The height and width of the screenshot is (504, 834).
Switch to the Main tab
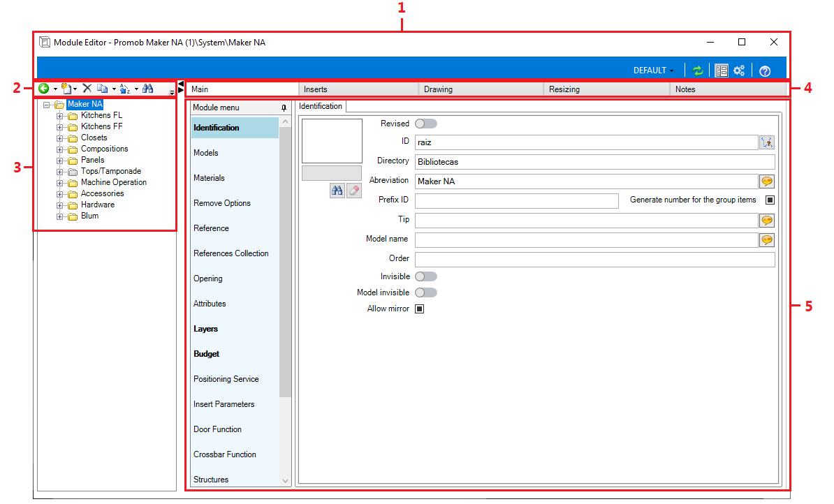(242, 89)
